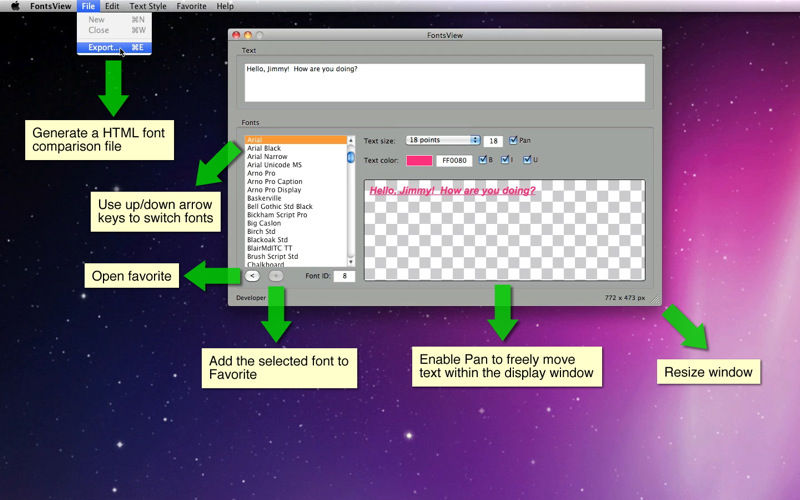Select the Arial font in list

click(295, 140)
